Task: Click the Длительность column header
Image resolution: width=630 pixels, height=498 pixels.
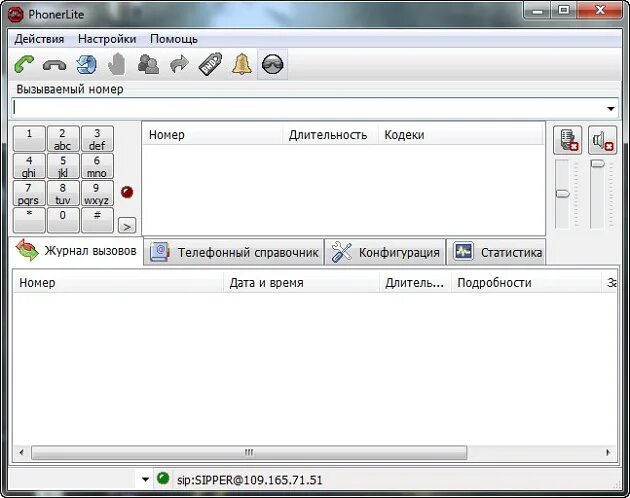Action: click(x=330, y=135)
